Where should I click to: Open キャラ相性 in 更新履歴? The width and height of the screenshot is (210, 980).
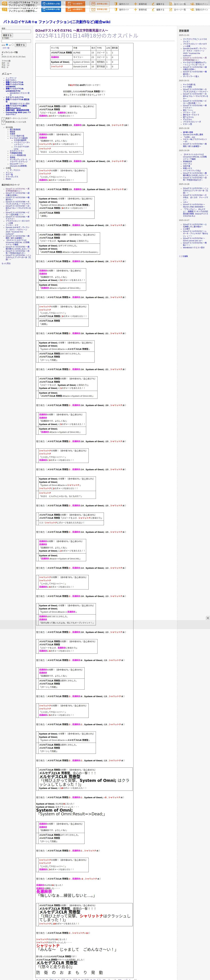pyautogui.click(x=188, y=87)
